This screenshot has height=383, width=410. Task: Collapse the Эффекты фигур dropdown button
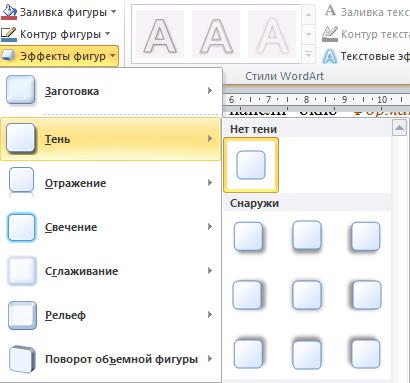[x=59, y=56]
